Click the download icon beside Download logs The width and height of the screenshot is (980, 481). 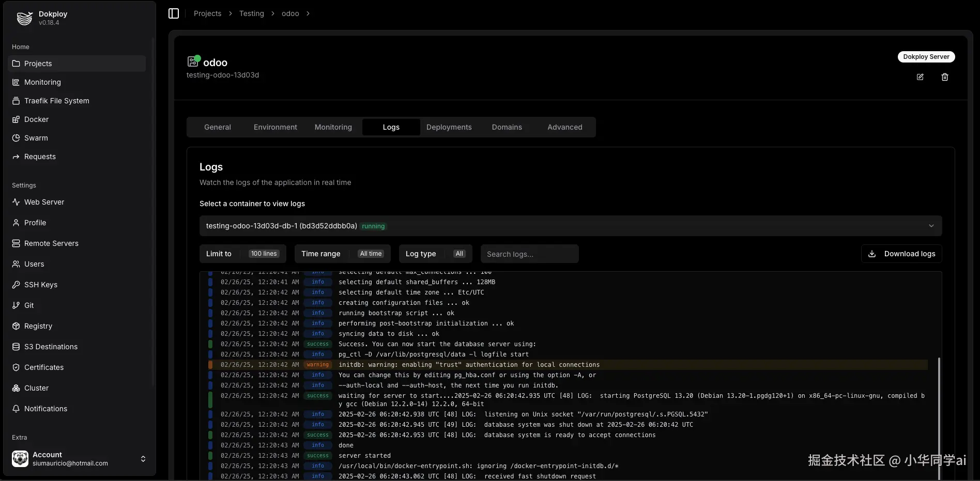coord(872,254)
